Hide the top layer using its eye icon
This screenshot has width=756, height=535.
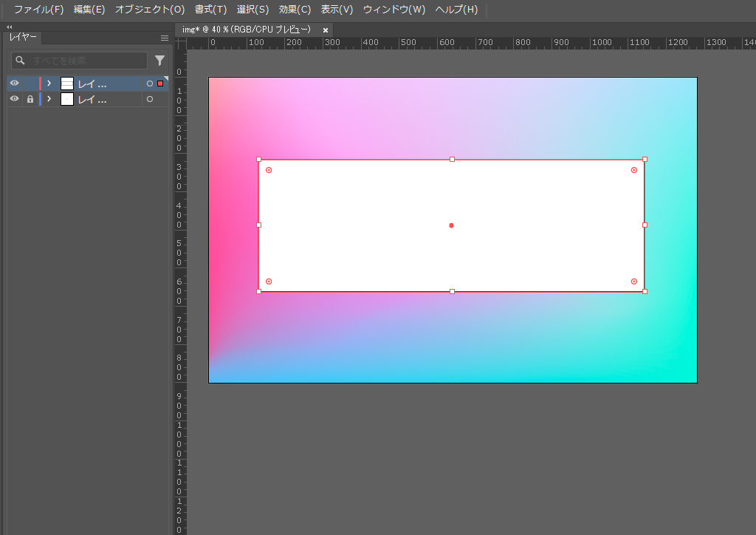[14, 84]
